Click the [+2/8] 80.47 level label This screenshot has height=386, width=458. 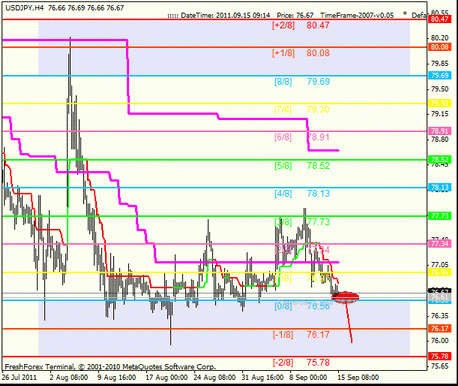[301, 25]
